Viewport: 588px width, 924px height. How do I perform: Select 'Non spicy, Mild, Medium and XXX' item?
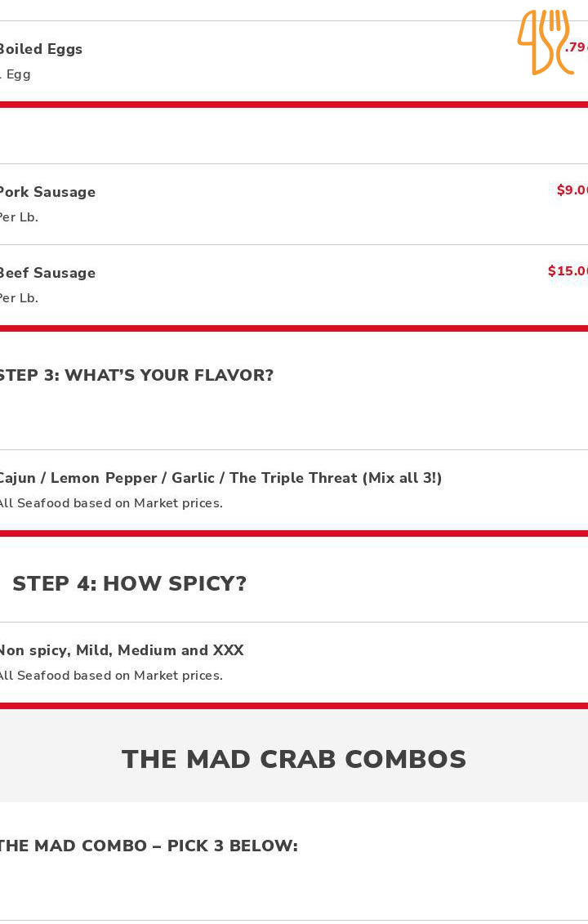click(122, 650)
